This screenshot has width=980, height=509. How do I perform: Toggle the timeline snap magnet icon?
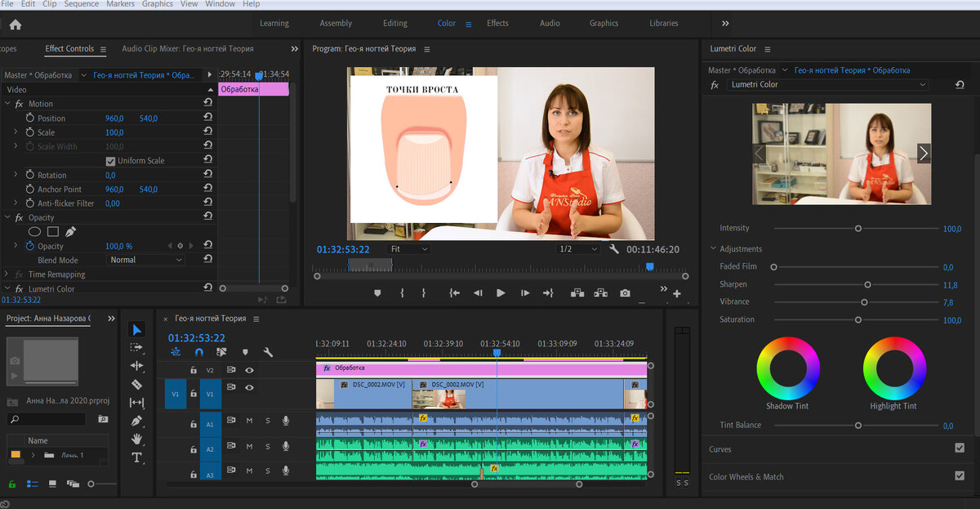coord(198,352)
